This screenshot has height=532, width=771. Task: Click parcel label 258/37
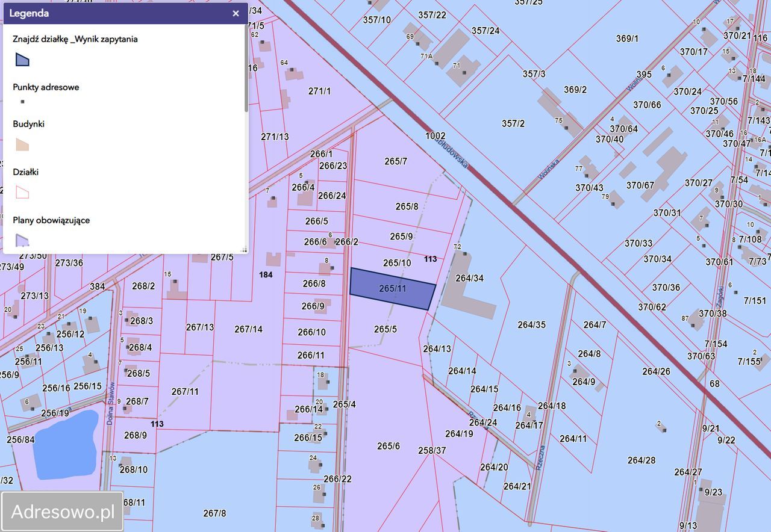pyautogui.click(x=432, y=451)
